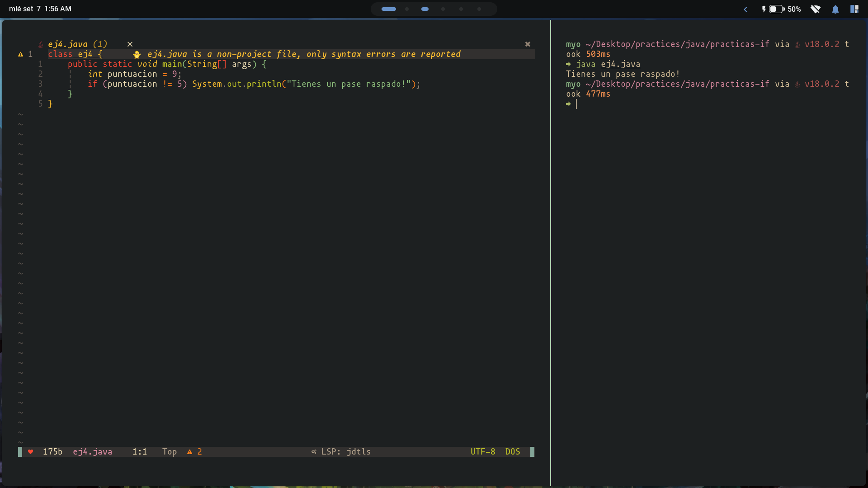
Task: Close the ej4.java buffer tab
Action: [x=130, y=44]
